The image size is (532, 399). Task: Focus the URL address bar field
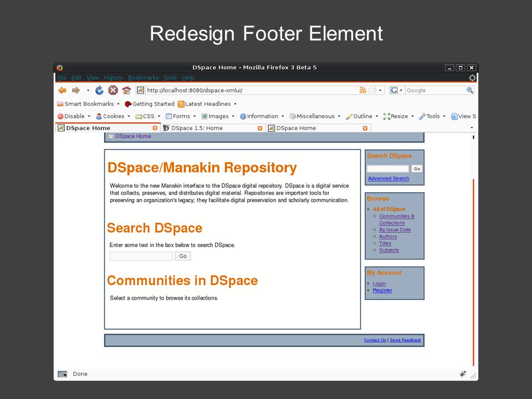[x=251, y=90]
